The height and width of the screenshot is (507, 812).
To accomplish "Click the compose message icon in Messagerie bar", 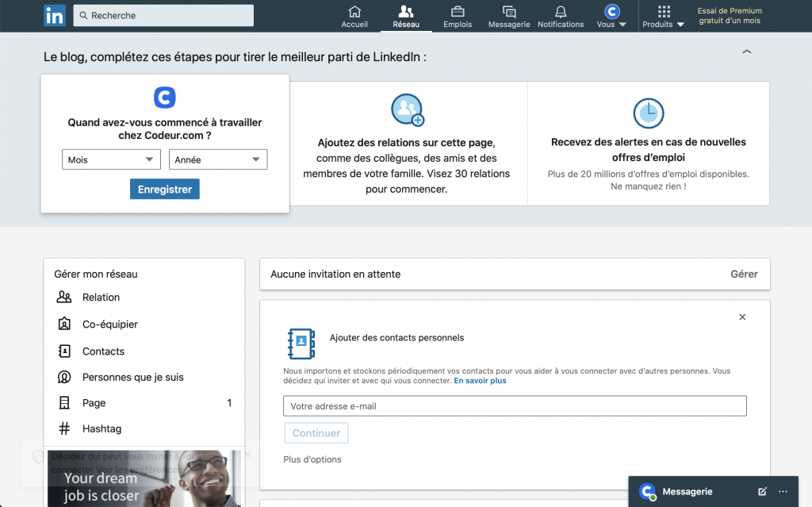I will click(762, 491).
